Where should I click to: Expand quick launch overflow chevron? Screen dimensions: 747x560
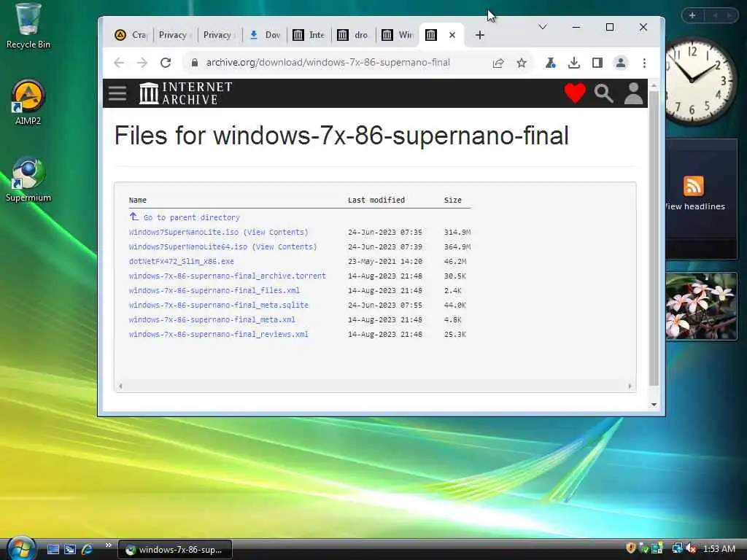pos(108,545)
